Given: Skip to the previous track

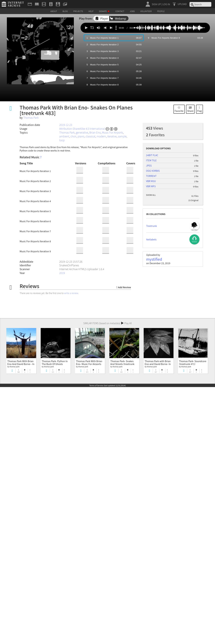Looking at the screenshot, I should coord(105,28).
